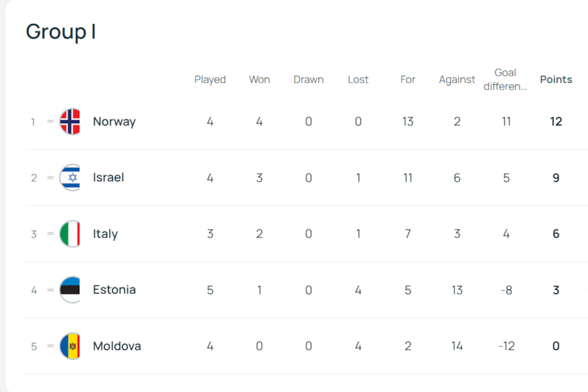Click the Estonia flag icon

click(x=70, y=290)
